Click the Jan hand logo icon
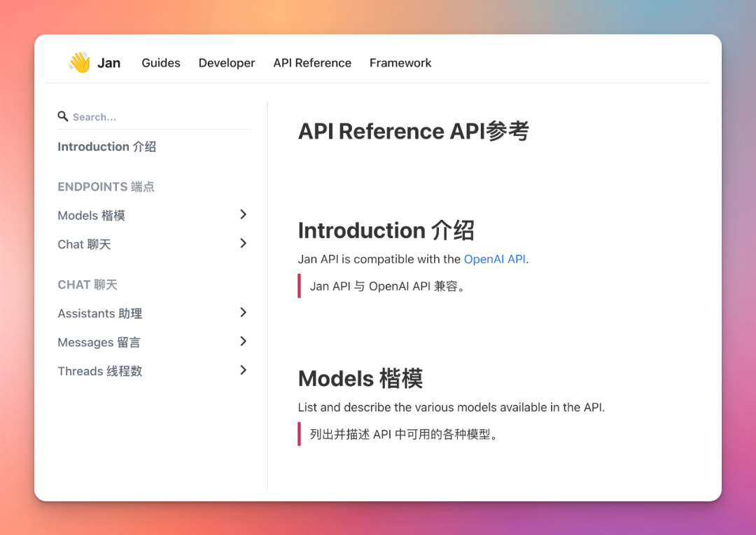This screenshot has height=535, width=756. [78, 62]
